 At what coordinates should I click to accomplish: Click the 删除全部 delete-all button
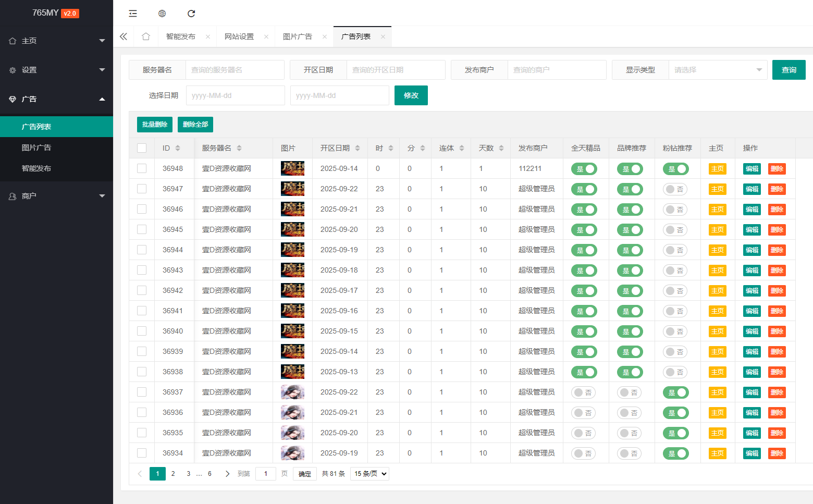195,124
